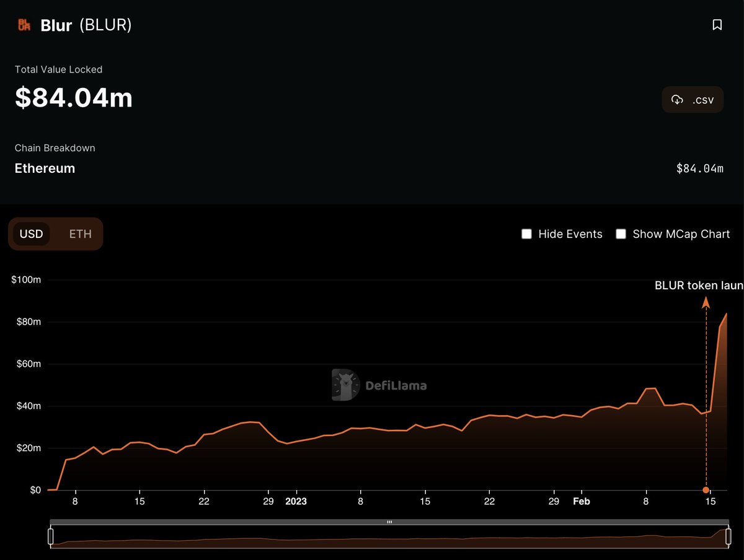Switch chart denomination to USD
744x560 pixels.
(x=31, y=234)
